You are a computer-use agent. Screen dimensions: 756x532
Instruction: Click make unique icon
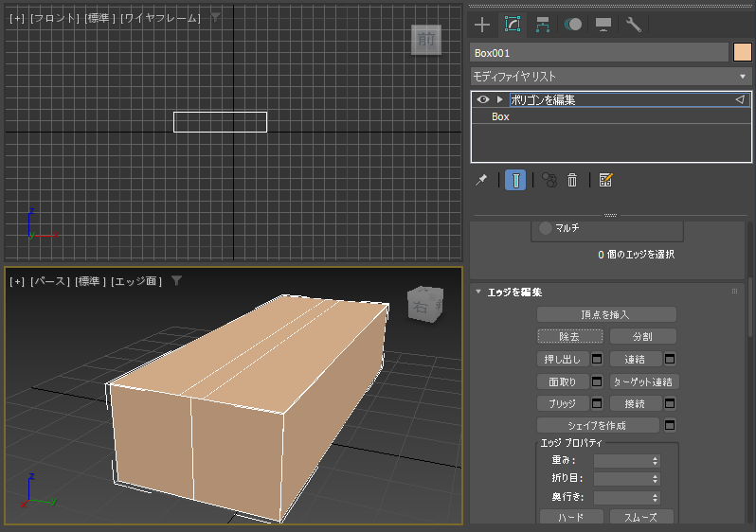click(x=549, y=180)
